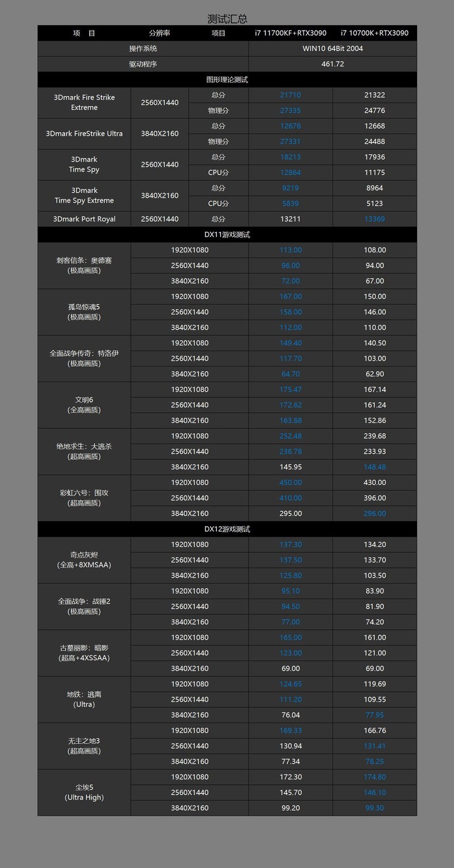Open the DX12游戏测试 section header
This screenshot has width=454, height=868.
click(227, 529)
